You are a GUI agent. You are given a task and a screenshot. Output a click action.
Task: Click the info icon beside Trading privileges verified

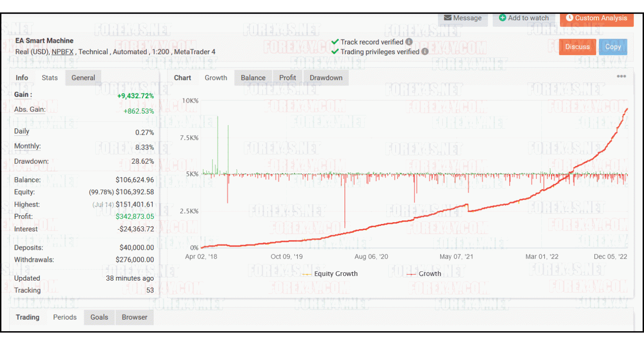click(425, 52)
